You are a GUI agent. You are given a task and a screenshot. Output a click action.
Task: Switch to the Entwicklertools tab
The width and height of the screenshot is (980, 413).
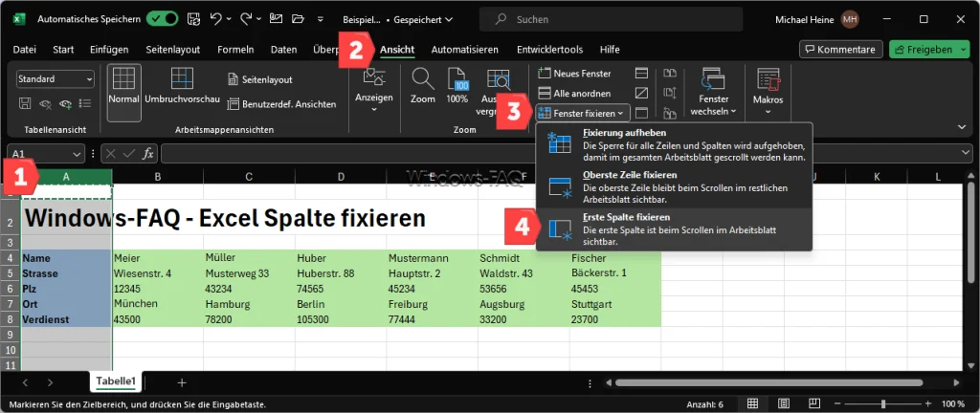(550, 50)
